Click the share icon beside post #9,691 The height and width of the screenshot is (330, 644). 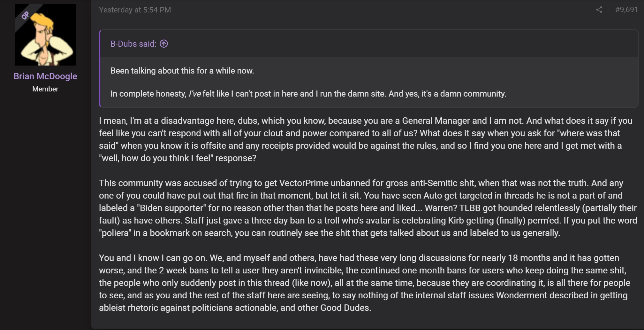tap(599, 10)
